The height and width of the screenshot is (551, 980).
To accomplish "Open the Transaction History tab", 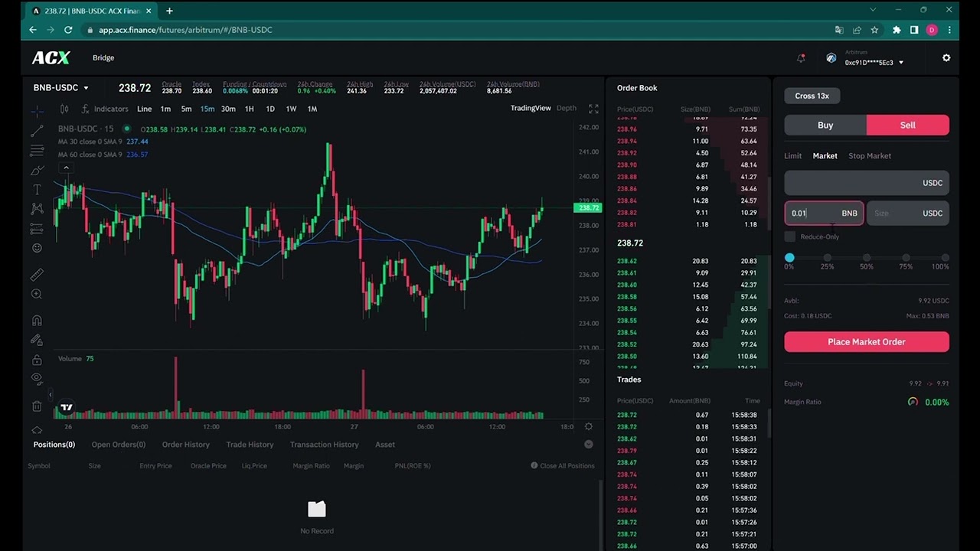I will (x=324, y=445).
